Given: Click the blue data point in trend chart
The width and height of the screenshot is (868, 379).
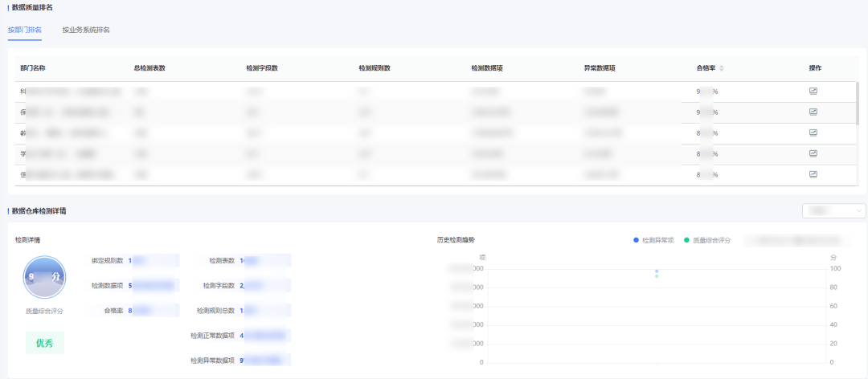Looking at the screenshot, I should pos(657,271).
